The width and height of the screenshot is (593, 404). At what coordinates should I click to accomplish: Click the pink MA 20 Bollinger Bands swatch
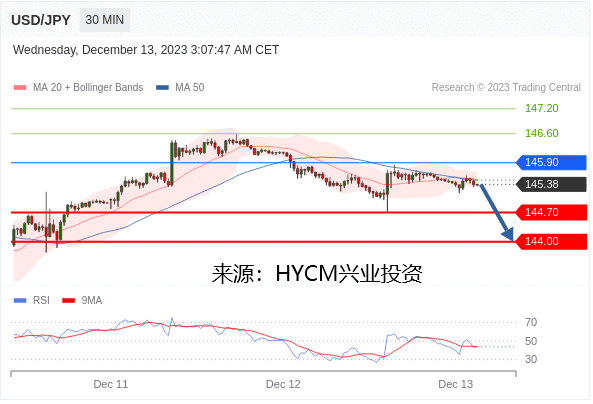tap(20, 87)
